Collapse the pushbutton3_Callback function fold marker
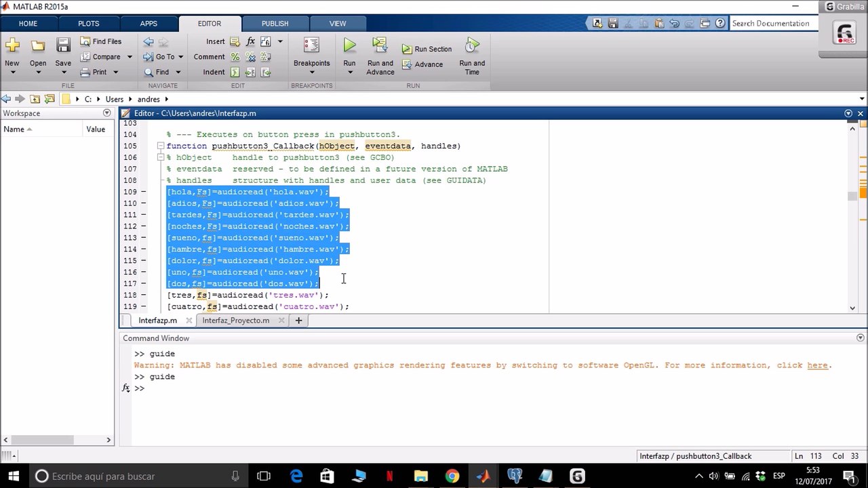 pyautogui.click(x=161, y=146)
